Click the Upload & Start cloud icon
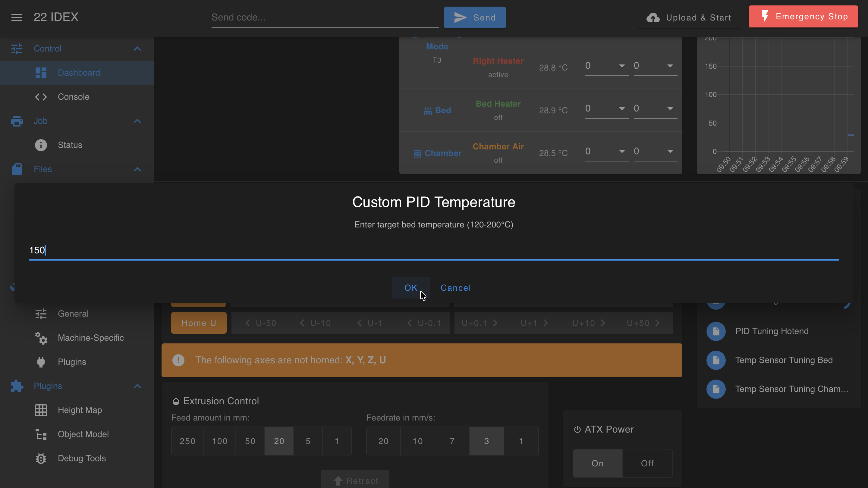The image size is (868, 488). (653, 17)
